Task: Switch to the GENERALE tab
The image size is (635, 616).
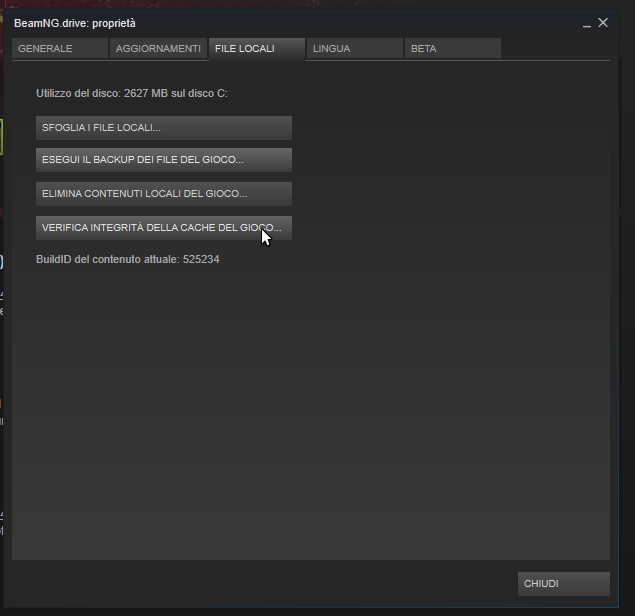Action: pos(60,49)
